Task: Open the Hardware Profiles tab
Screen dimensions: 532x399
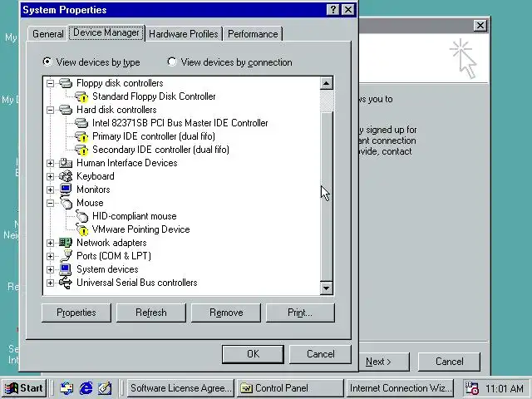Action: tap(184, 34)
